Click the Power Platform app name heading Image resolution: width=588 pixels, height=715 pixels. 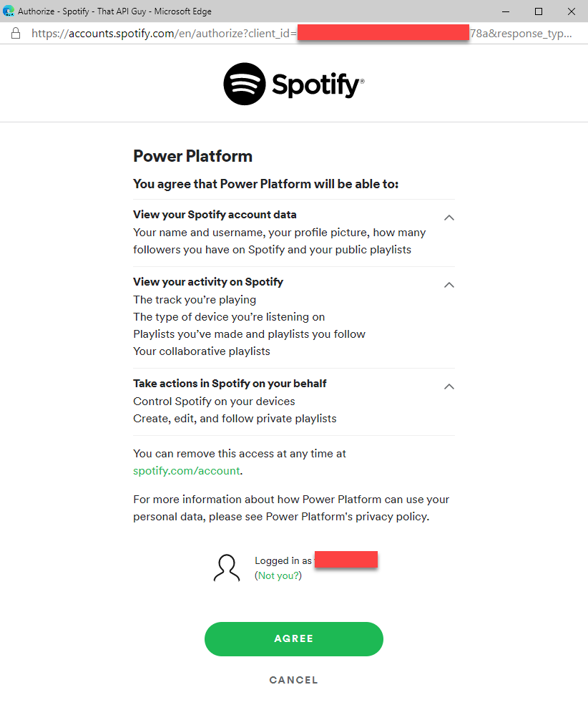tap(192, 156)
